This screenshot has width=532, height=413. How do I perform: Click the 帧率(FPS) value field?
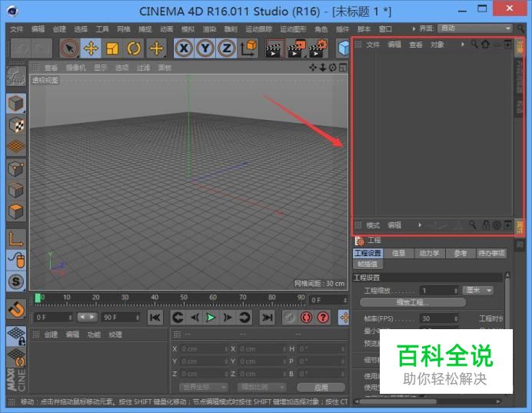[x=439, y=318]
